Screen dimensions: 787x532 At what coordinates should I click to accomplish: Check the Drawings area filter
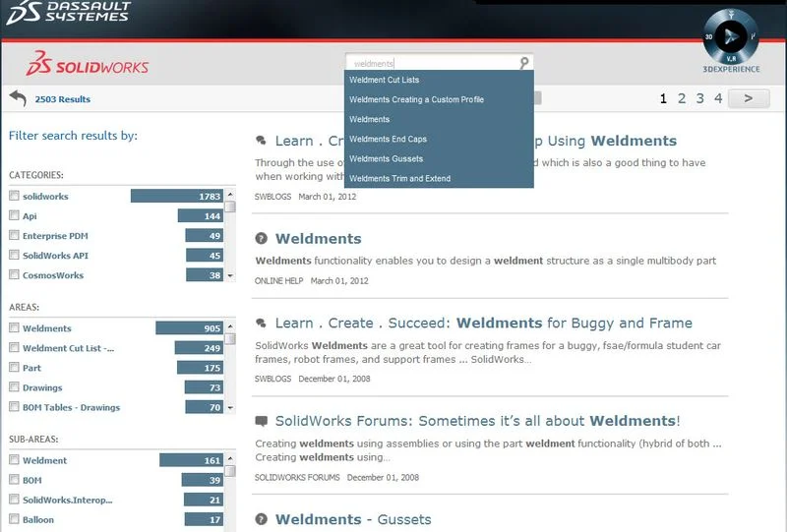pyautogui.click(x=14, y=387)
